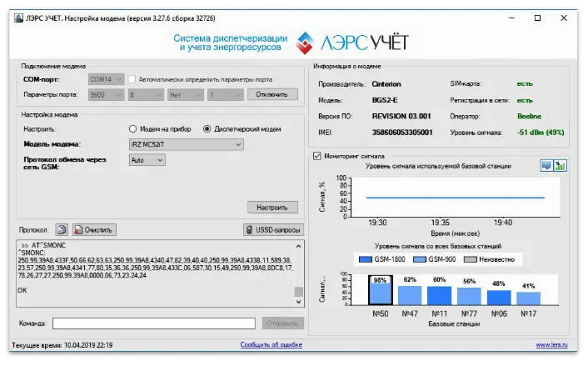This screenshot has width=588, height=366.
Task: Click the Настроить button
Action: (272, 208)
